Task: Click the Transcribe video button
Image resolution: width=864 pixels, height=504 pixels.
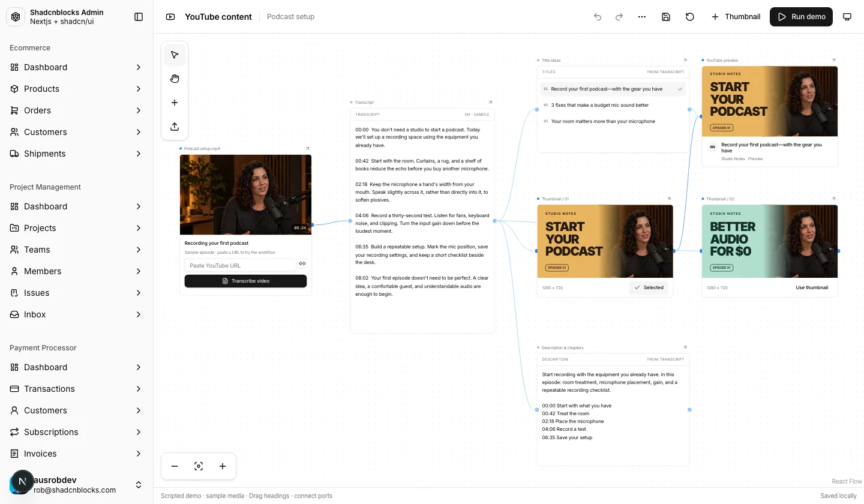Action: coord(245,281)
